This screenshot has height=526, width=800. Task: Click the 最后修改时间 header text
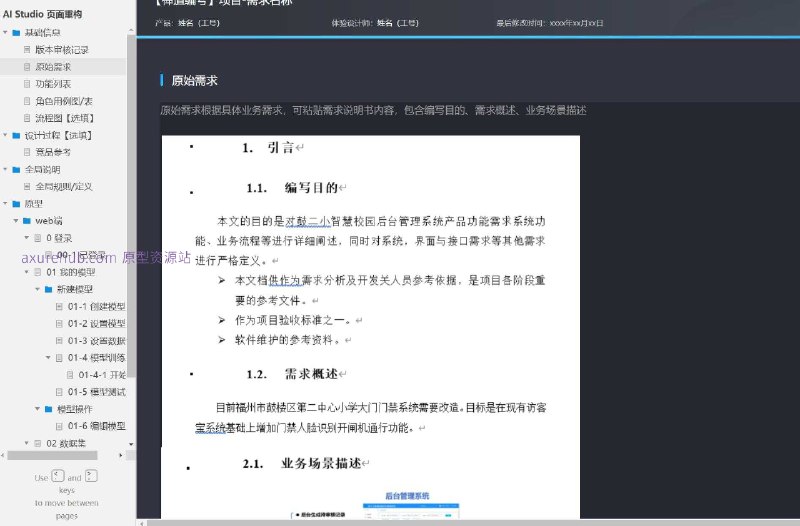550,23
